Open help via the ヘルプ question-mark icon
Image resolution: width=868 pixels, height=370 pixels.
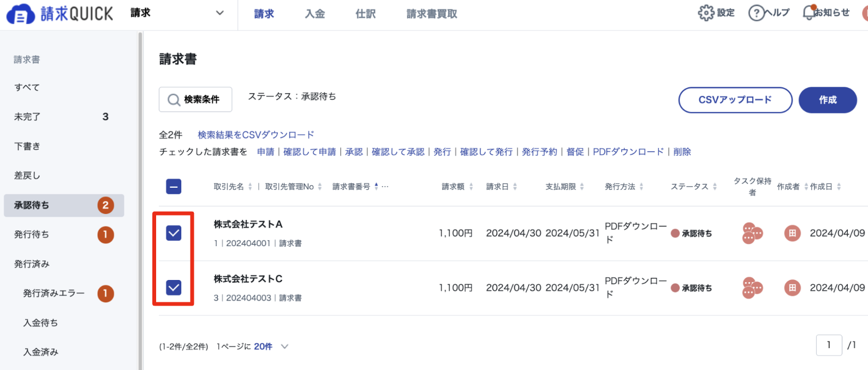click(x=756, y=13)
